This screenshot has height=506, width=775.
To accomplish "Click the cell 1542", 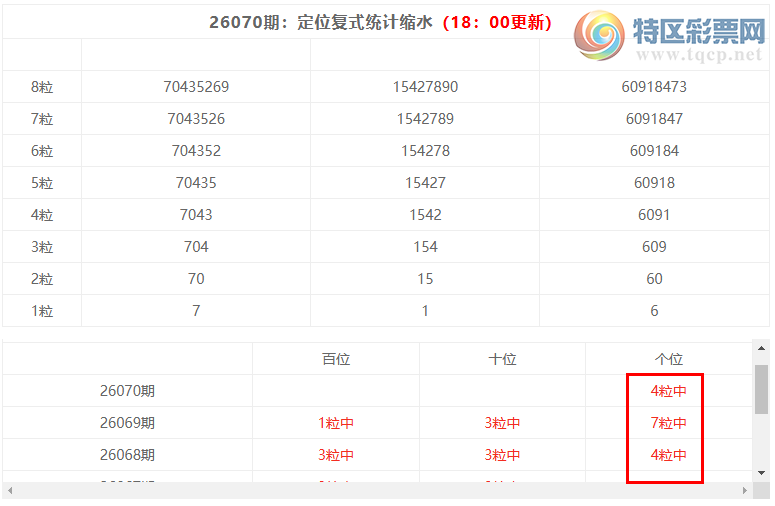I will [425, 215].
